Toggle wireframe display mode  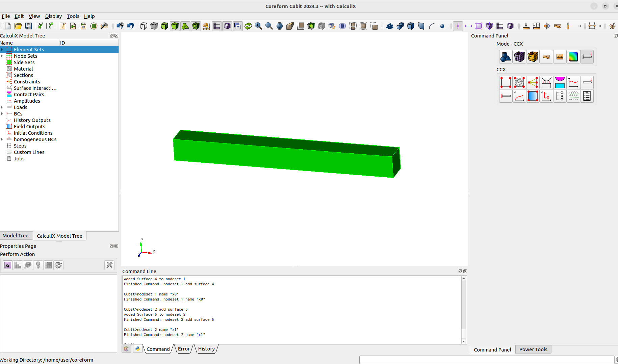[x=143, y=26]
